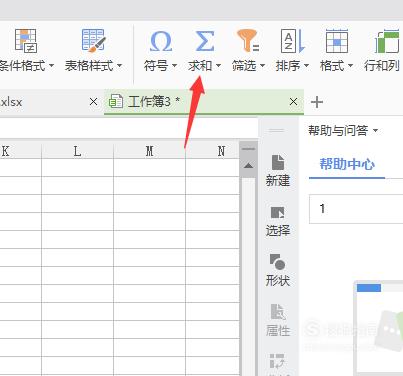This screenshot has height=376, width=403.
Task: Click the split-window handle above scrollbar
Action: pyautogui.click(x=248, y=149)
